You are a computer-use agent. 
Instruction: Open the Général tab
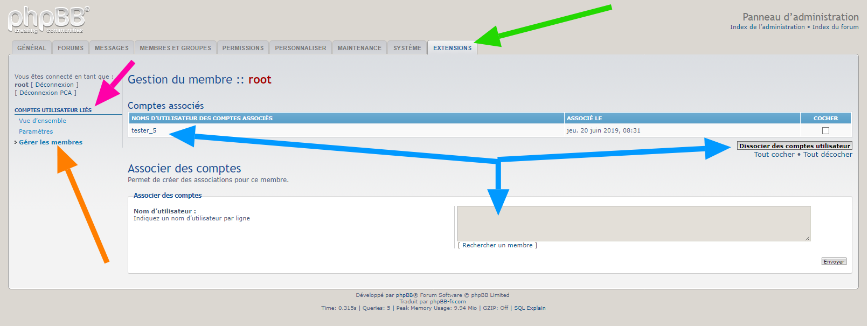(32, 48)
